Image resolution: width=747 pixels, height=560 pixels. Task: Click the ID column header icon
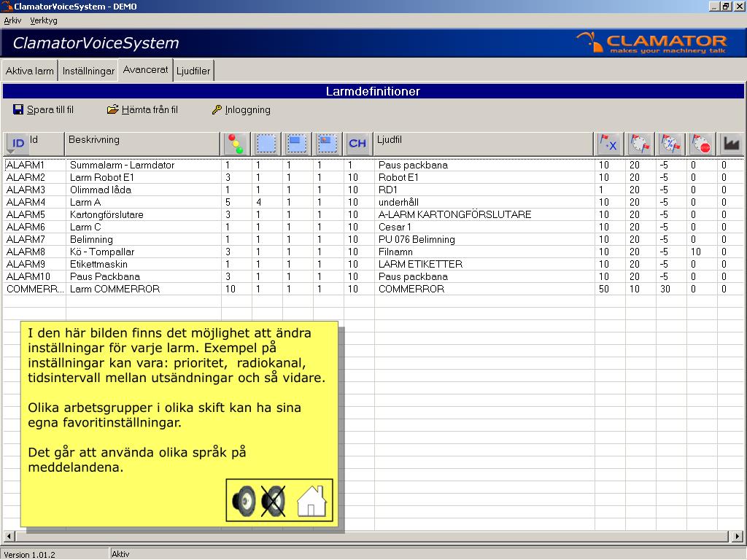18,144
